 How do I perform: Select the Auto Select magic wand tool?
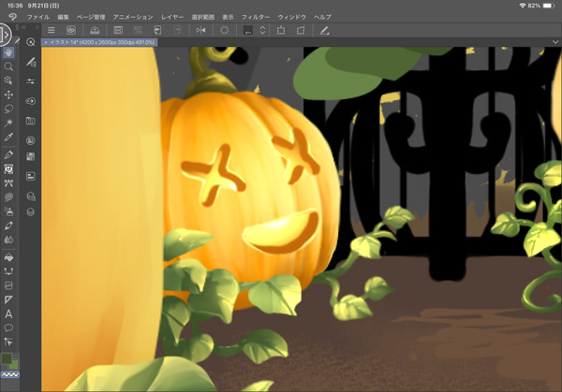(8, 123)
